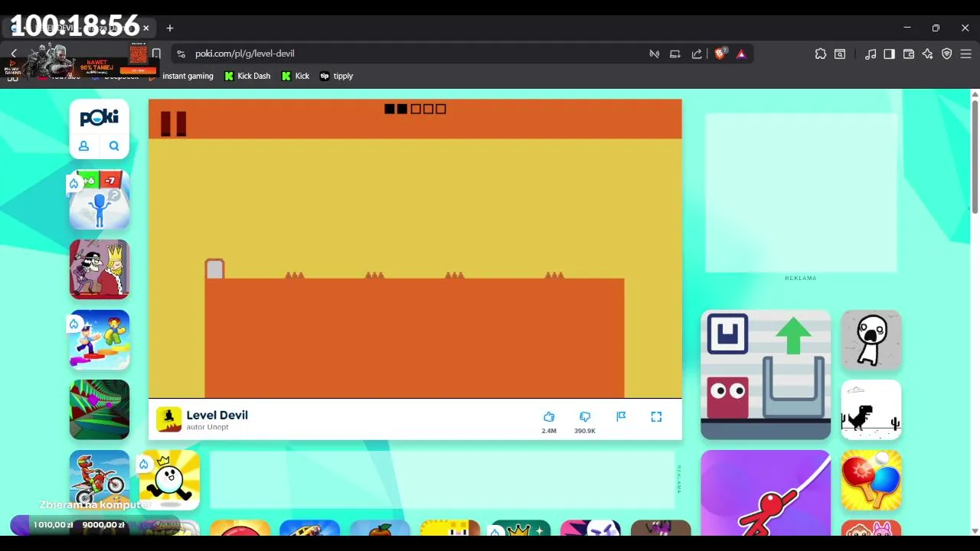
Task: Open Leo AI sparkle icon
Action: click(928, 54)
